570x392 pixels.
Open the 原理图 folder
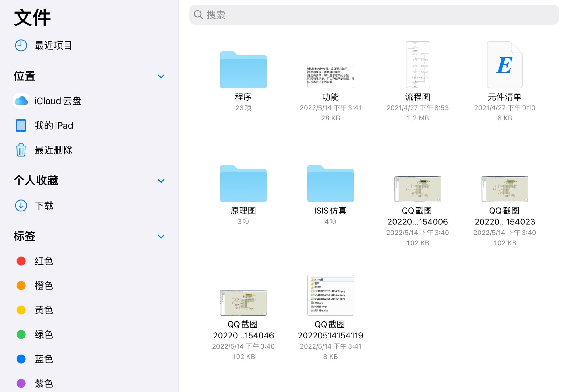[x=243, y=184]
